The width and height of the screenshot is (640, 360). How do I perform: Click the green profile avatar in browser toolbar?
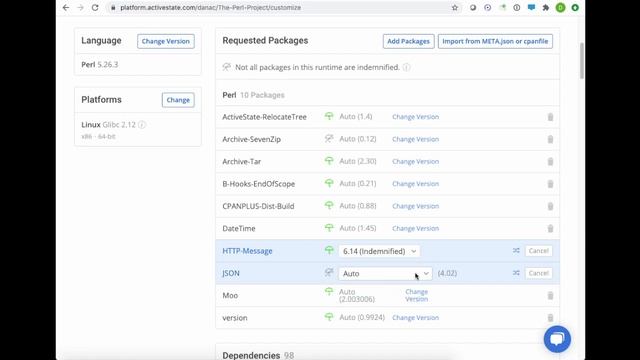pos(560,7)
